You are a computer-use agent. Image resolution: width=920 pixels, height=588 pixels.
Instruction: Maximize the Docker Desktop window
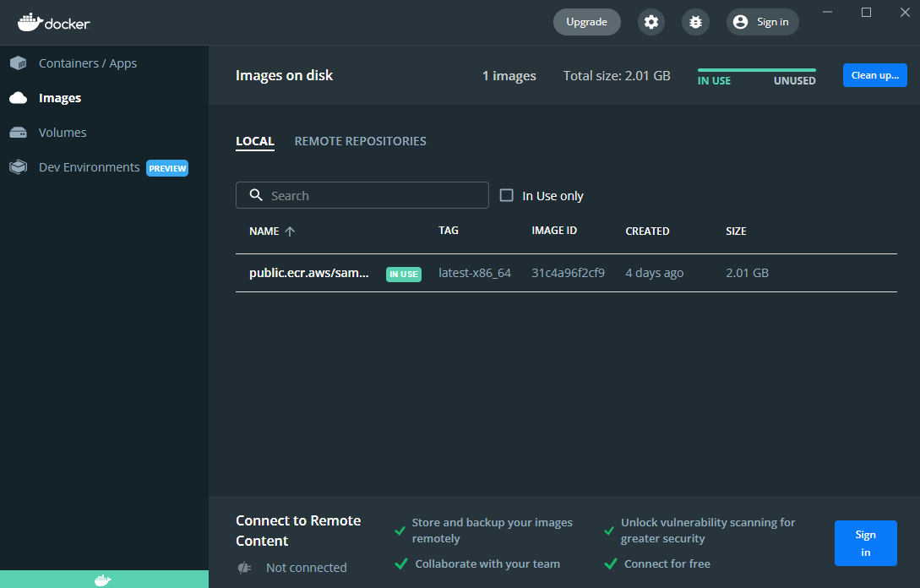[866, 13]
